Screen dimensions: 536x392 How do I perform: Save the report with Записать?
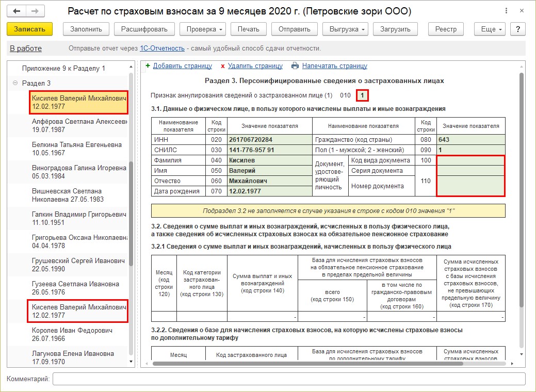click(30, 29)
